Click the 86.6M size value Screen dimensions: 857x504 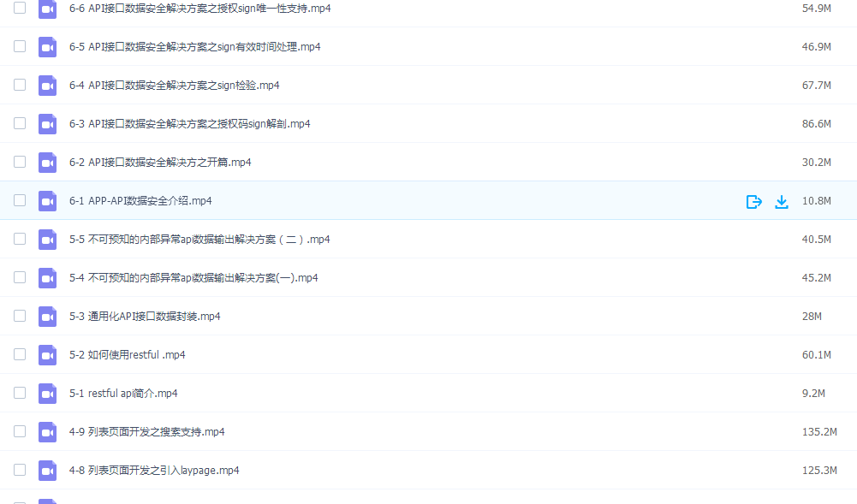[817, 124]
